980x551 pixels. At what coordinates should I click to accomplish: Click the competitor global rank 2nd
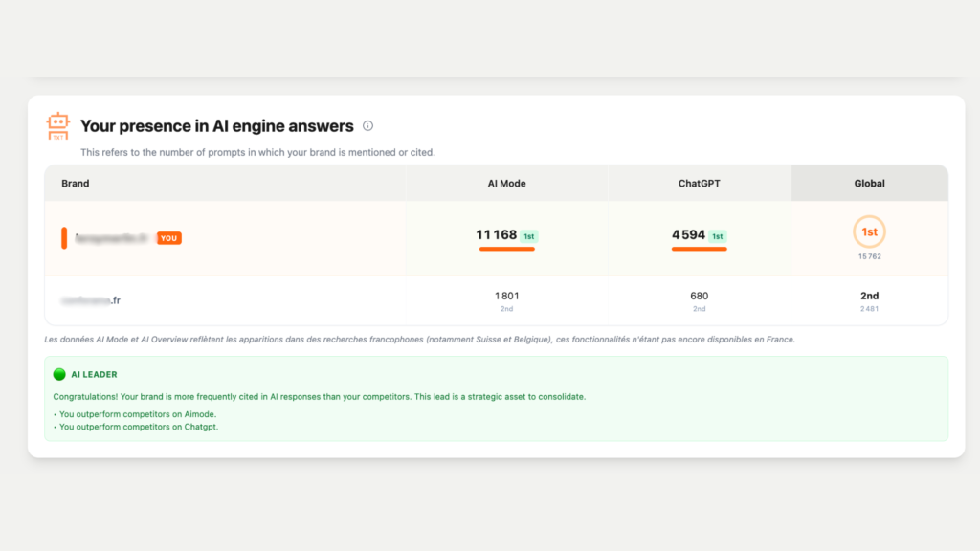(869, 296)
